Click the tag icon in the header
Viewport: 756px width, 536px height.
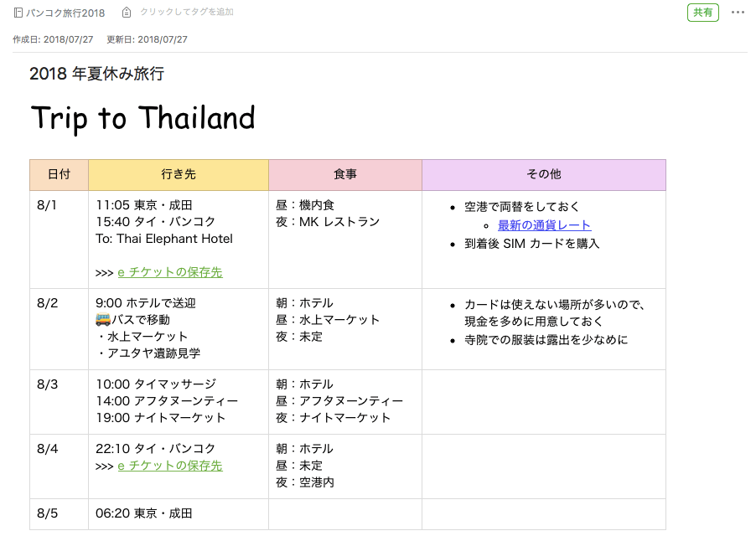click(127, 13)
